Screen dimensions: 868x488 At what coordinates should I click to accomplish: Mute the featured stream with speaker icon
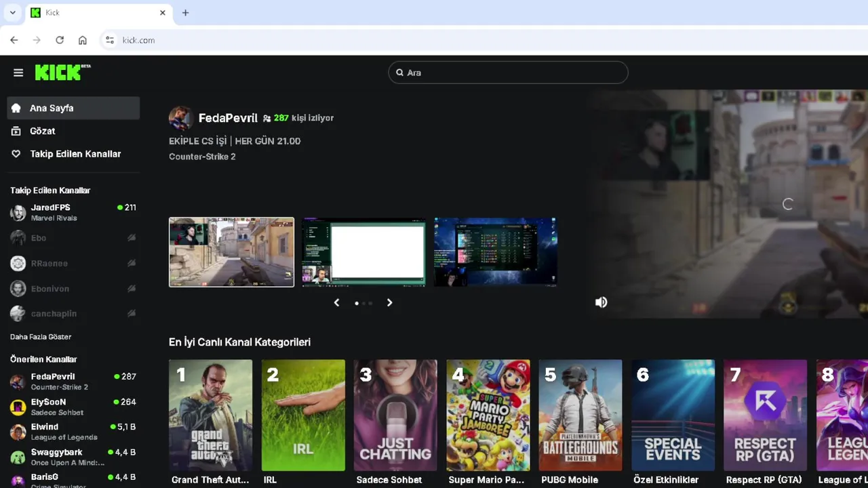tap(601, 302)
